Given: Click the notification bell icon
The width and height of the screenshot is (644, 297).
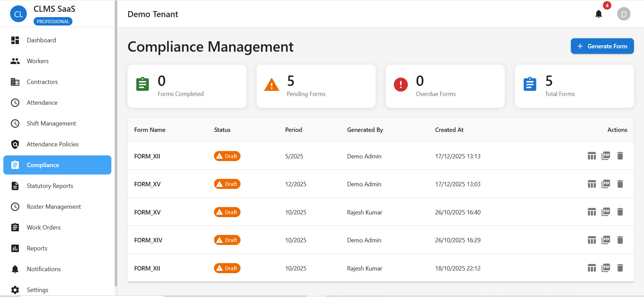Looking at the screenshot, I should tap(598, 14).
